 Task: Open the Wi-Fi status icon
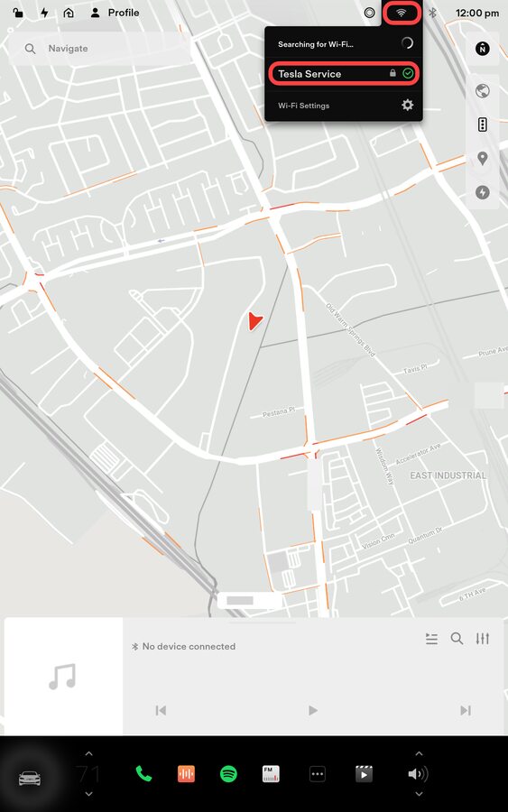point(402,13)
